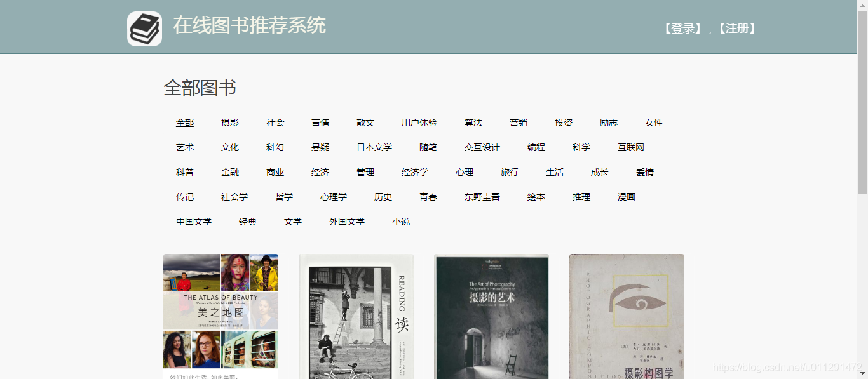Viewport: 868px width, 379px height.
Task: Click the scrollbar up arrow
Action: tap(862, 5)
